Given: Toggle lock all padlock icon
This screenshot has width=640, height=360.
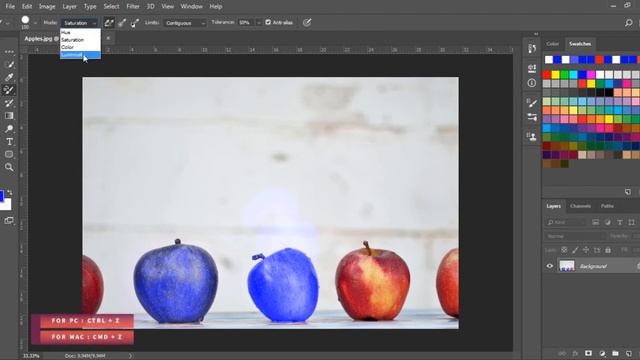Looking at the screenshot, I should (x=608, y=250).
